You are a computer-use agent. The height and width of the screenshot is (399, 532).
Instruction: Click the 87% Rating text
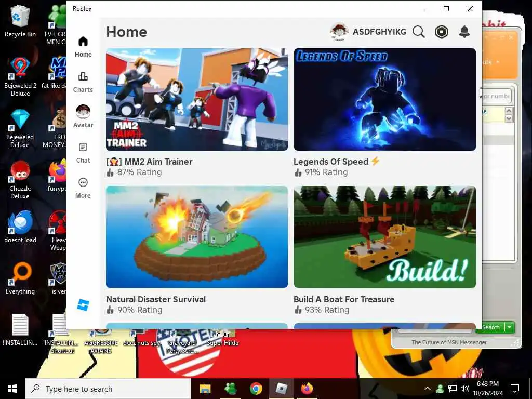[139, 172]
